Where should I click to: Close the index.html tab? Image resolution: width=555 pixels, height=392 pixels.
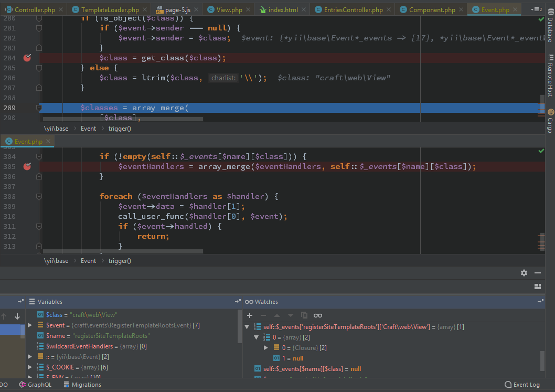click(304, 9)
